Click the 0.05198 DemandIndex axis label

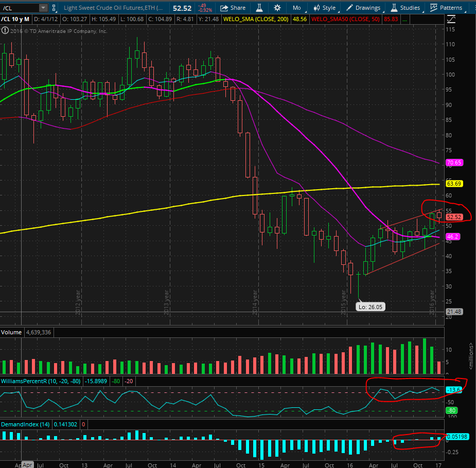point(457,437)
